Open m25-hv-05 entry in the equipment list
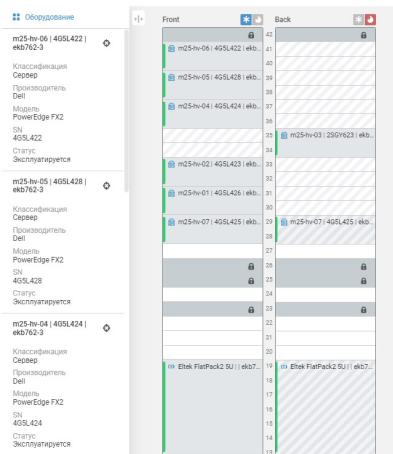 49,186
